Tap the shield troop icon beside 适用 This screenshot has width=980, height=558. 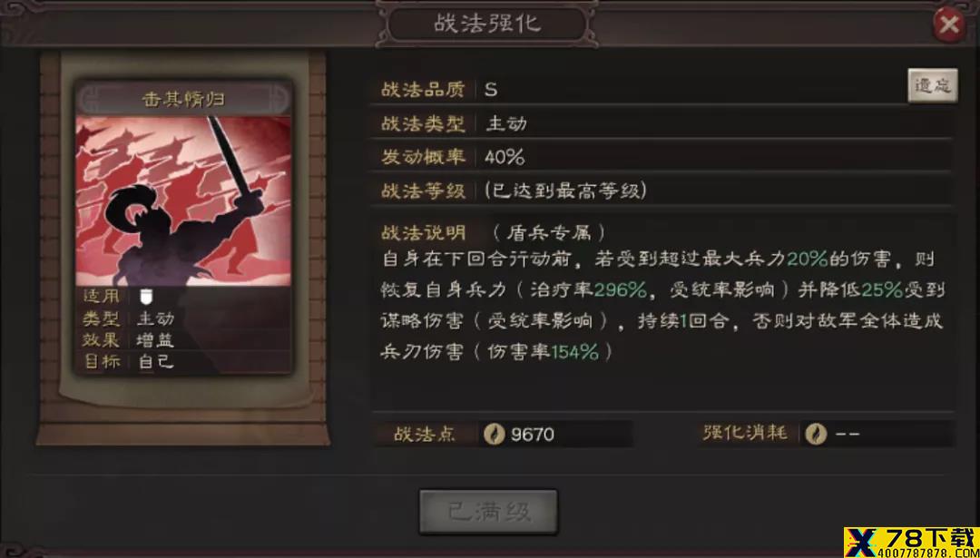tap(145, 296)
